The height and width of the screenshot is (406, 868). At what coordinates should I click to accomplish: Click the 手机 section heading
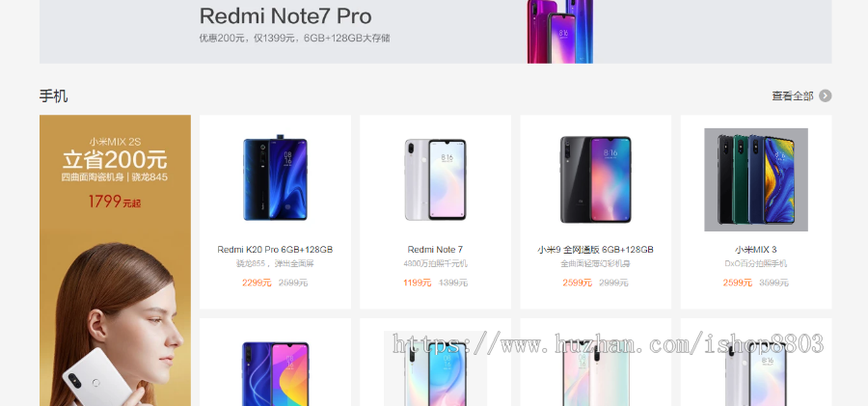54,95
